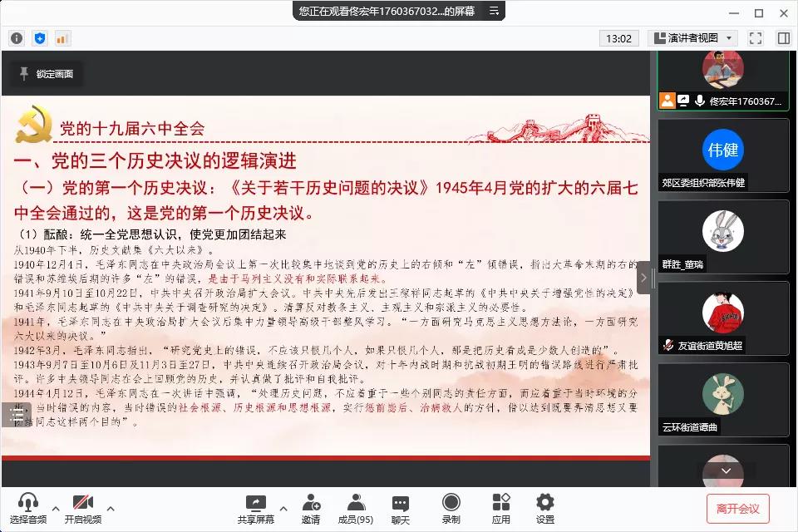Expand video options arrow beside 开启视频

click(x=111, y=508)
